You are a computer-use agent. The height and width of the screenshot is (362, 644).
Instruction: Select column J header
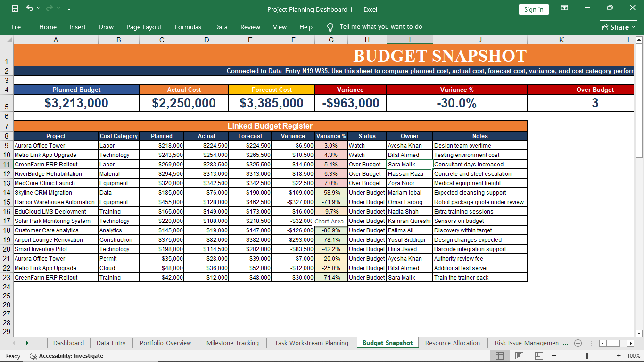480,40
